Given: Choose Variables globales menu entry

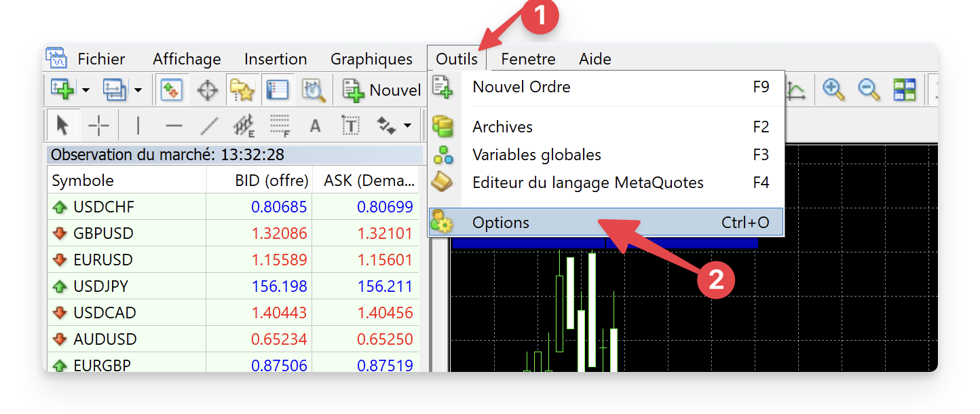Looking at the screenshot, I should (606, 155).
